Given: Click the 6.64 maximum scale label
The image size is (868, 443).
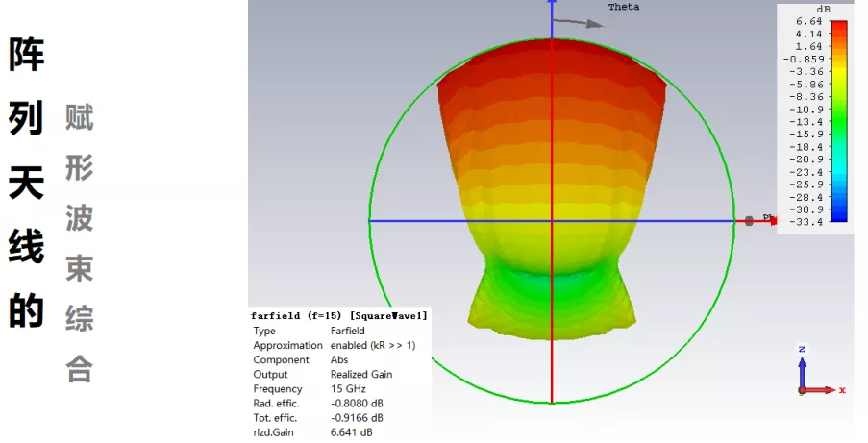Looking at the screenshot, I should (x=809, y=21).
